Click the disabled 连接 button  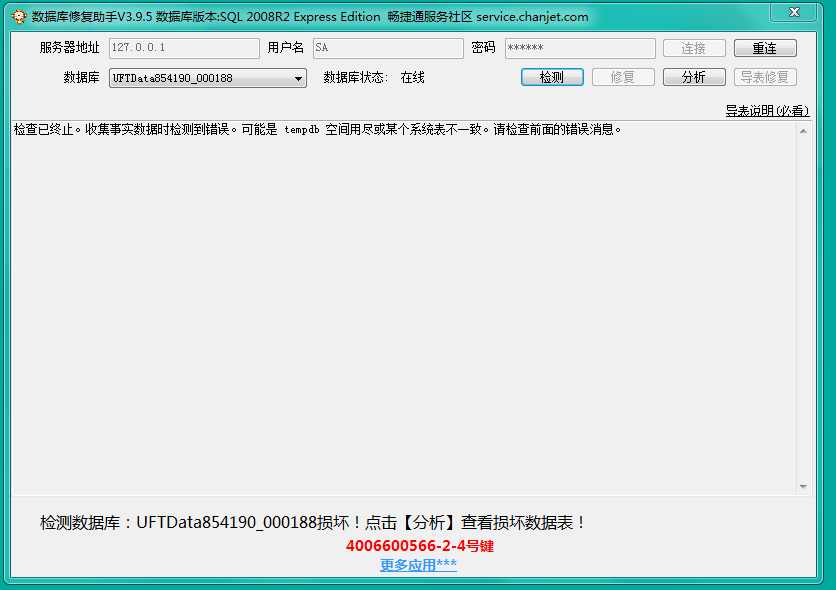[694, 49]
